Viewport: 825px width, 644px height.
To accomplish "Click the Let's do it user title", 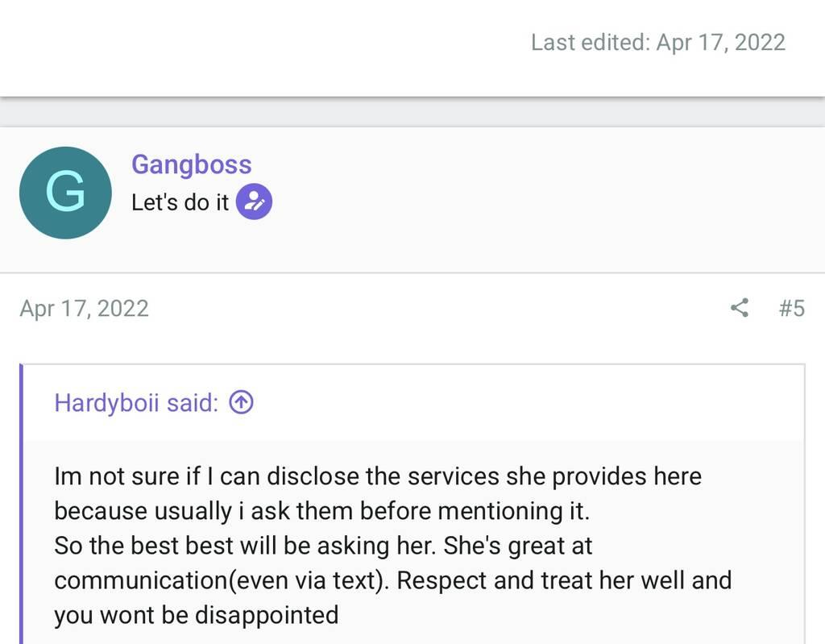I will 180,202.
